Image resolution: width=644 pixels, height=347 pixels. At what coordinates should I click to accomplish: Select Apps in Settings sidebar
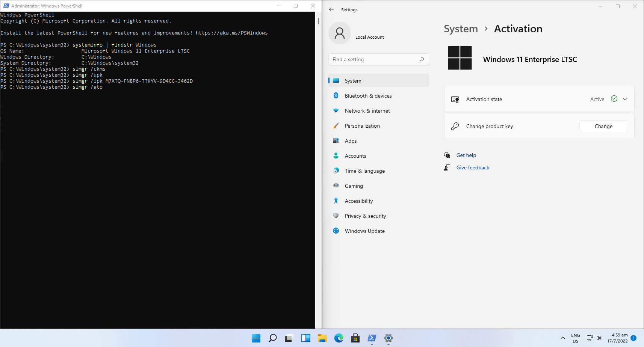[x=379, y=141]
